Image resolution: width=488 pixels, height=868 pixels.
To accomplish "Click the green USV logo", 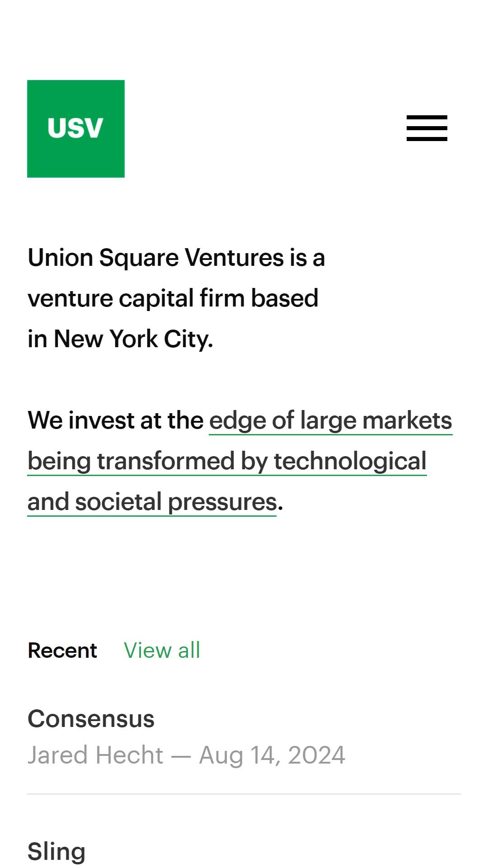I will point(76,129).
